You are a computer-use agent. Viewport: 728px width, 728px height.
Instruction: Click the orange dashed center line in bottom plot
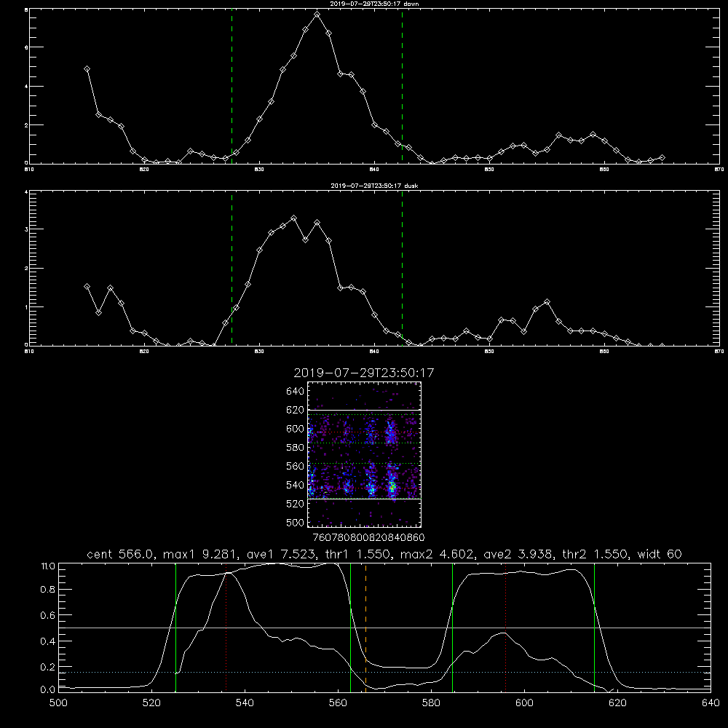366,627
